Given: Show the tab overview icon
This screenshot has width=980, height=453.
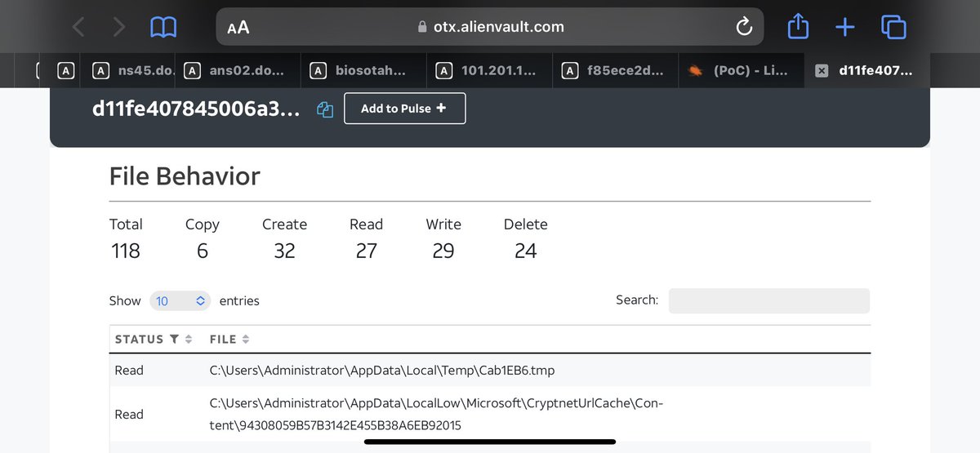Looking at the screenshot, I should pos(893,27).
